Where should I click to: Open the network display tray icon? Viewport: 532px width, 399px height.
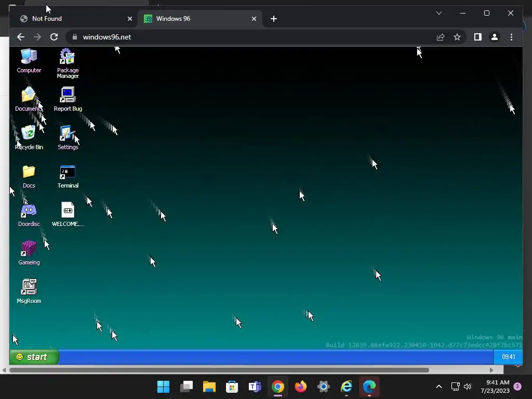(455, 387)
